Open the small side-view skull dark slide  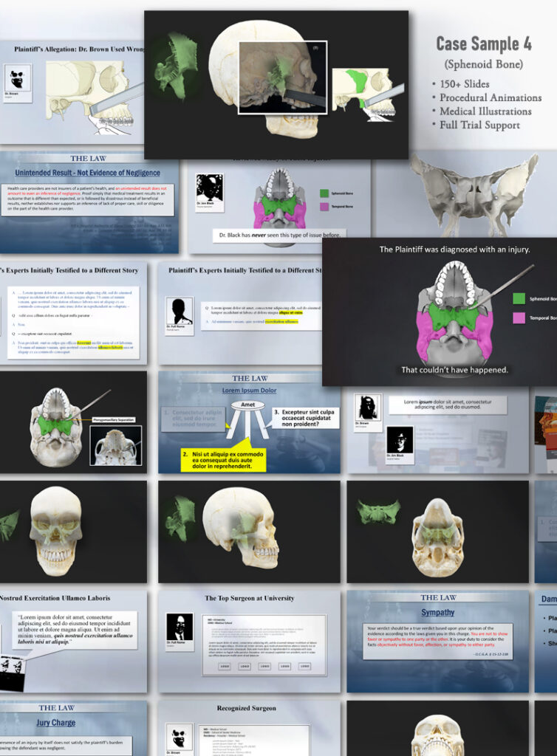[x=249, y=532]
